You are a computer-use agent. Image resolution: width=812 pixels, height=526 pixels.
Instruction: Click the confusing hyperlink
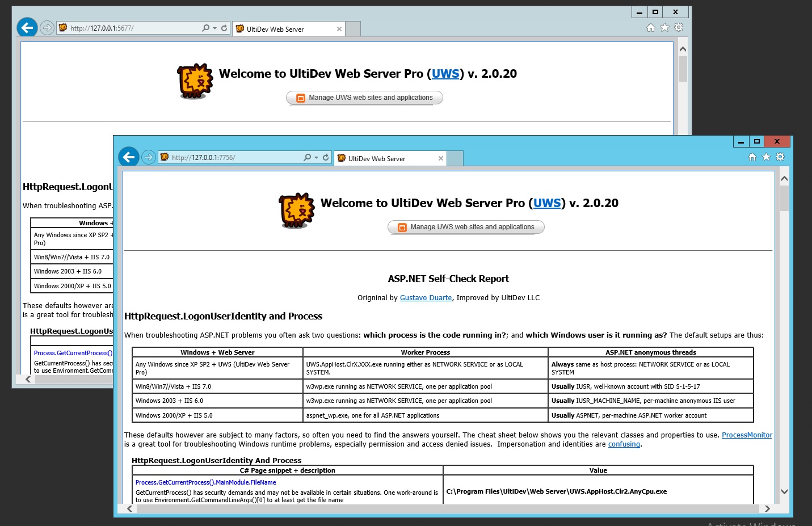click(624, 444)
